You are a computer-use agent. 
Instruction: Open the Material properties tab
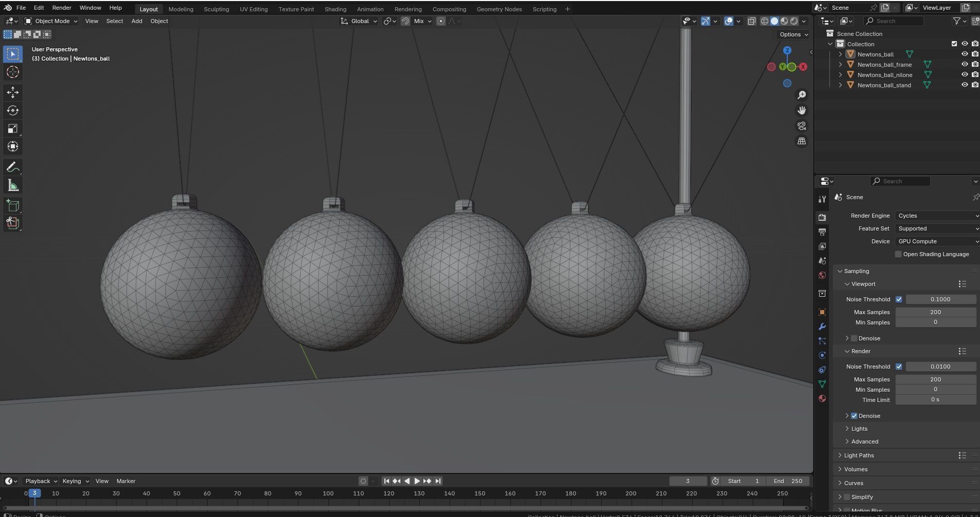[822, 398]
